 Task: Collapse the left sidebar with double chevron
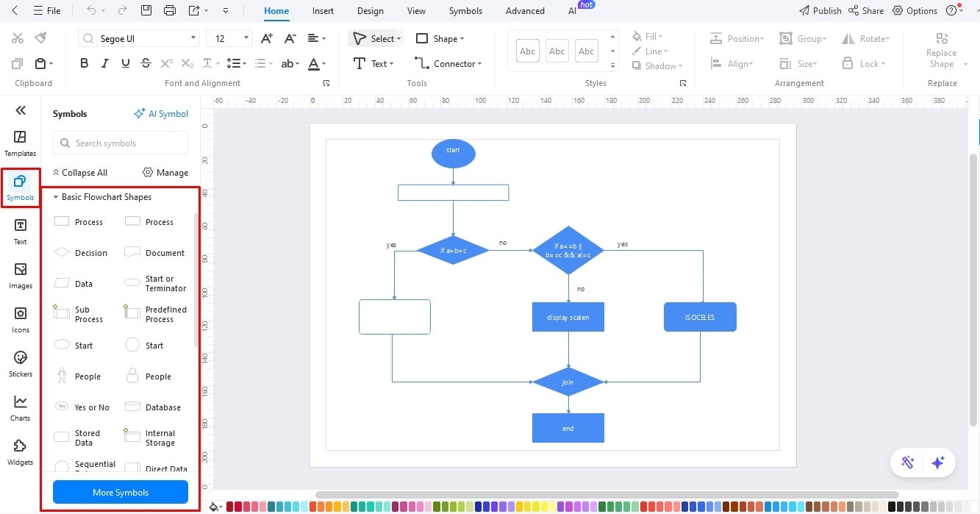pos(21,110)
